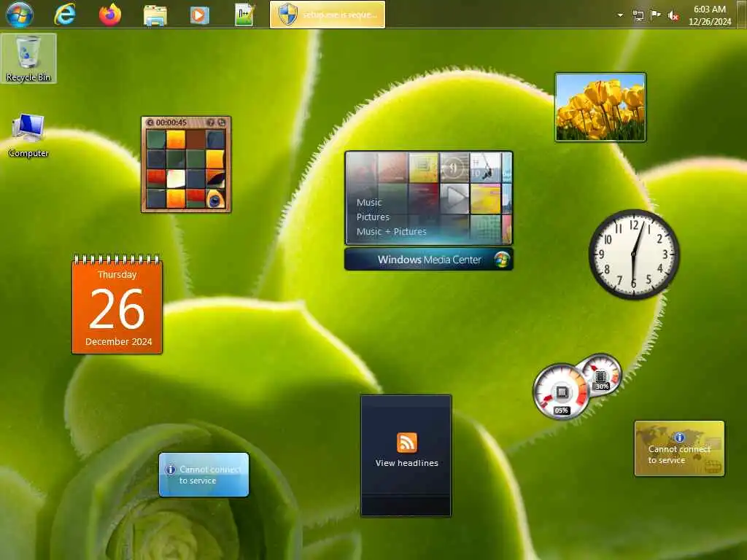Click View headlines on the feed gadget
747x560 pixels.
point(406,463)
